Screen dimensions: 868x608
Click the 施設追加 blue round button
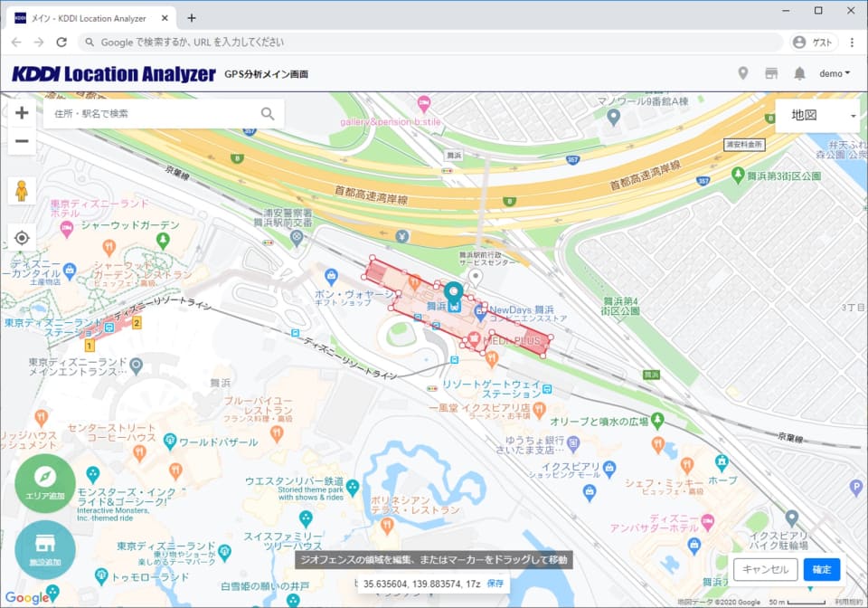[x=45, y=549]
